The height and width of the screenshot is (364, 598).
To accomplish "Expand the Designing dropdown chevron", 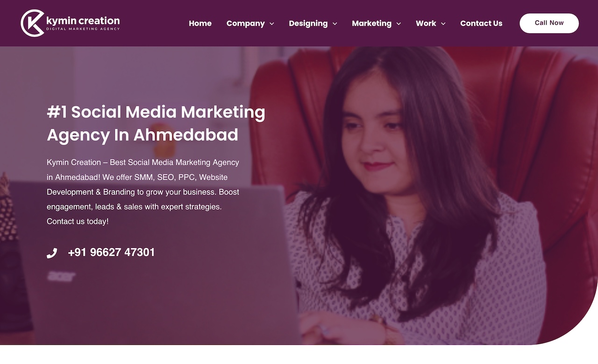I will [335, 24].
